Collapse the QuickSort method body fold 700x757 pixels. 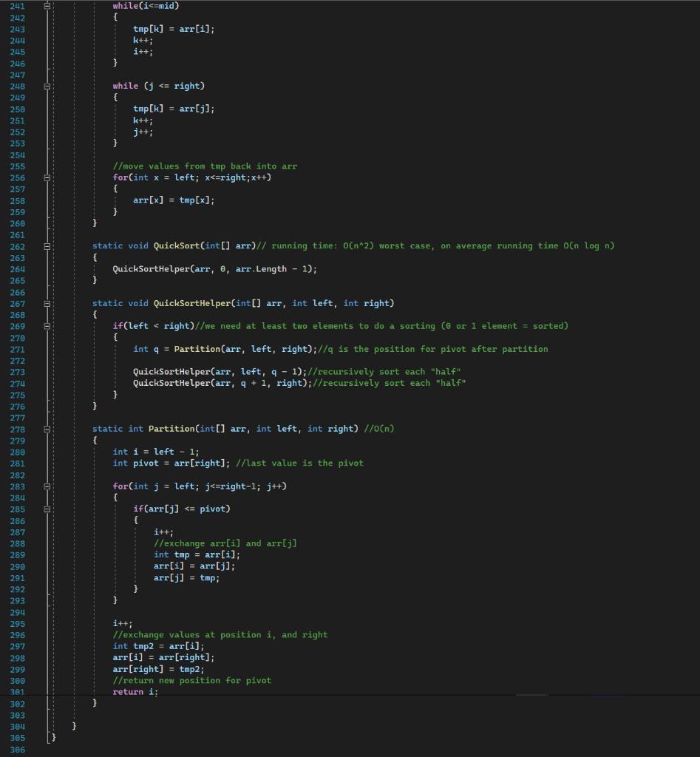pos(47,245)
